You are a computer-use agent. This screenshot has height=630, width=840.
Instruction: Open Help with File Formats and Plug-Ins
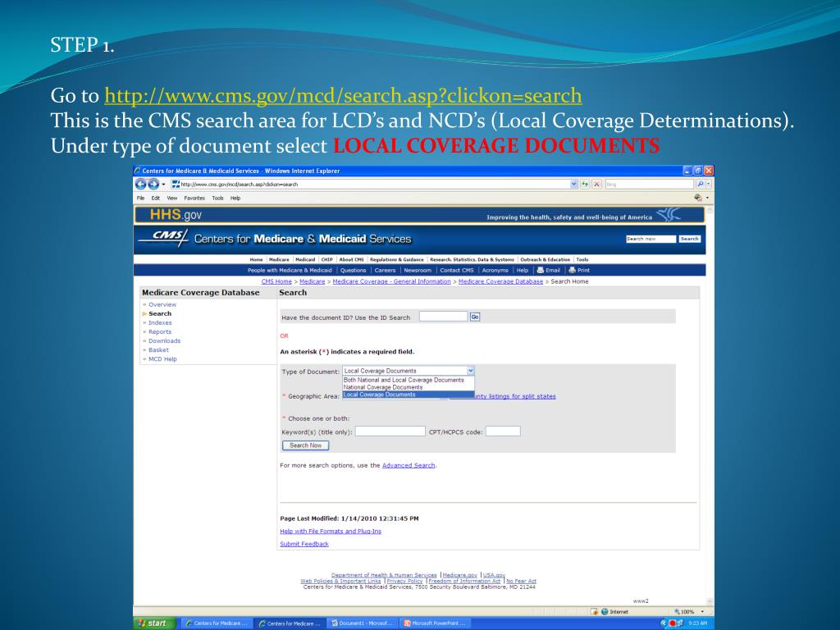pyautogui.click(x=331, y=532)
